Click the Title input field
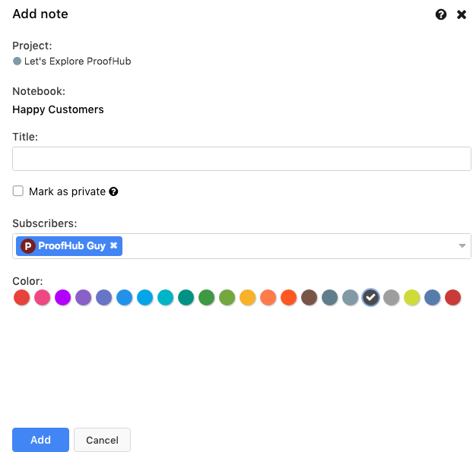 (242, 159)
